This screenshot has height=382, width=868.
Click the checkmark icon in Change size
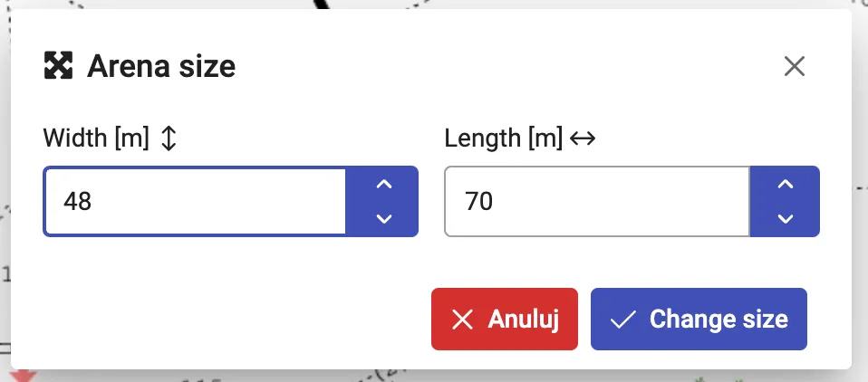[622, 320]
